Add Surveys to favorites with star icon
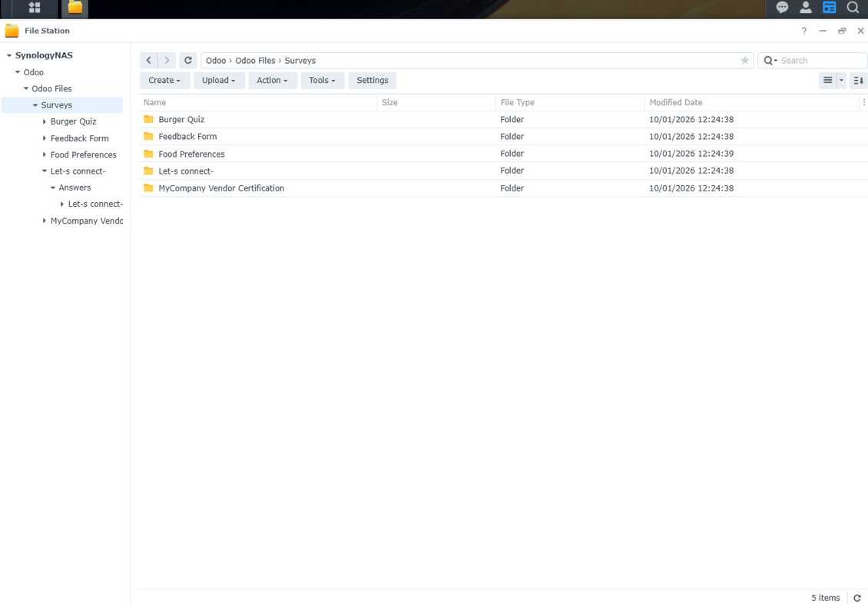 pyautogui.click(x=744, y=61)
